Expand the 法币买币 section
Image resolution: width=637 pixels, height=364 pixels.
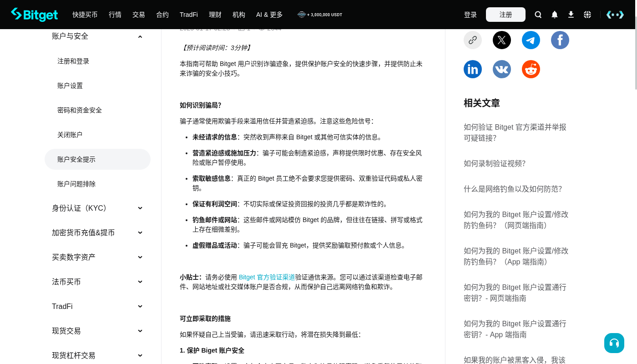click(x=97, y=282)
